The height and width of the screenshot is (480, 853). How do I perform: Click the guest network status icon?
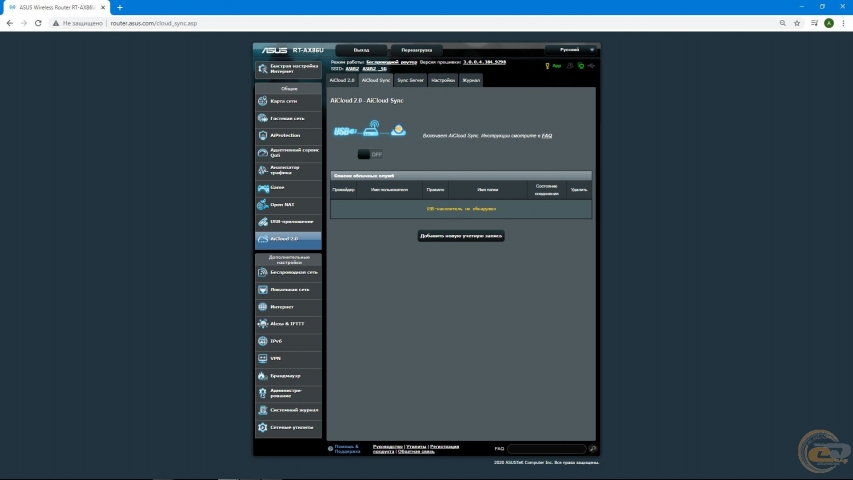click(x=570, y=66)
